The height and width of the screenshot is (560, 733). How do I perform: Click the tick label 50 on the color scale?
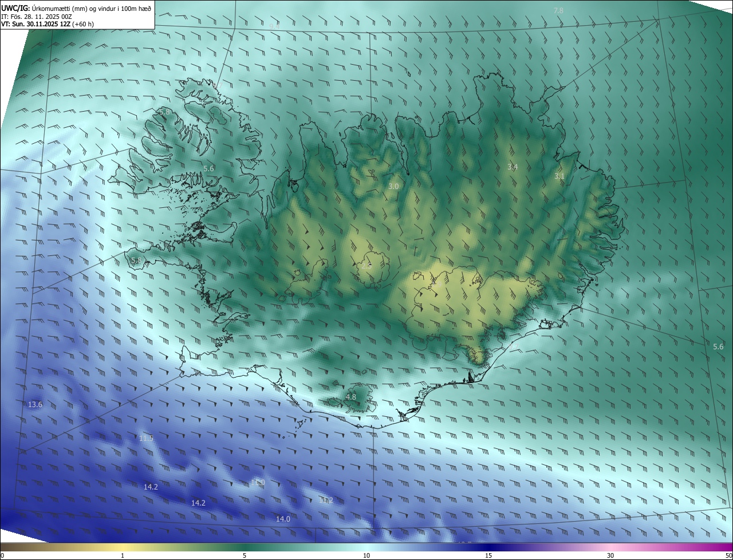pos(728,556)
